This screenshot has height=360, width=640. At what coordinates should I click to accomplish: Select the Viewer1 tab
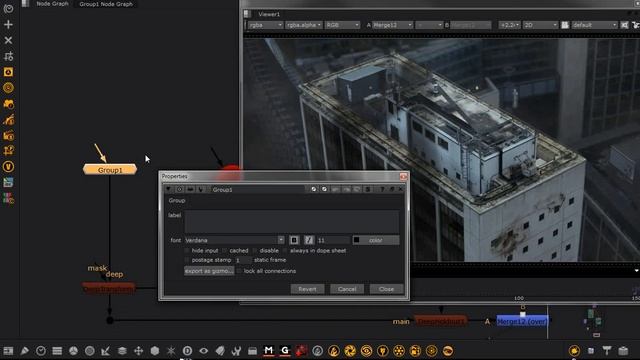tap(269, 14)
